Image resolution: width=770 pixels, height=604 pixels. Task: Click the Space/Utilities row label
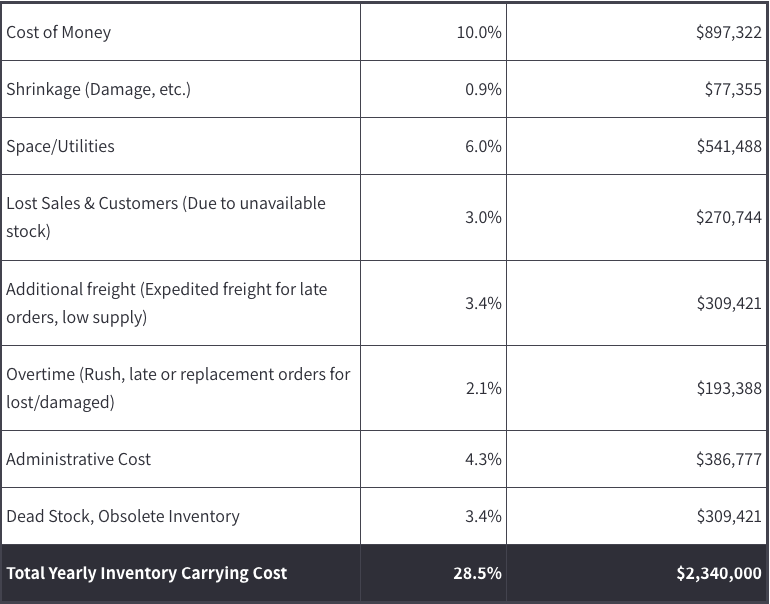(60, 146)
